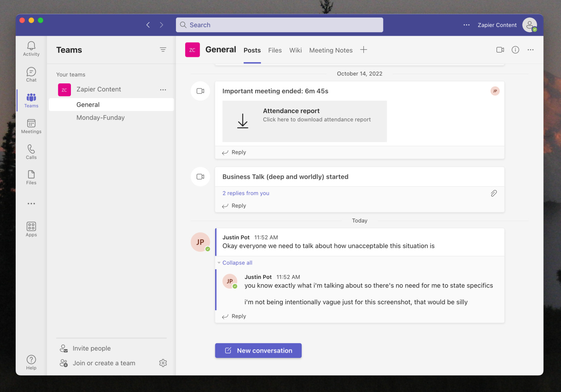Click the Important meeting camera icon
The width and height of the screenshot is (561, 392).
(200, 91)
